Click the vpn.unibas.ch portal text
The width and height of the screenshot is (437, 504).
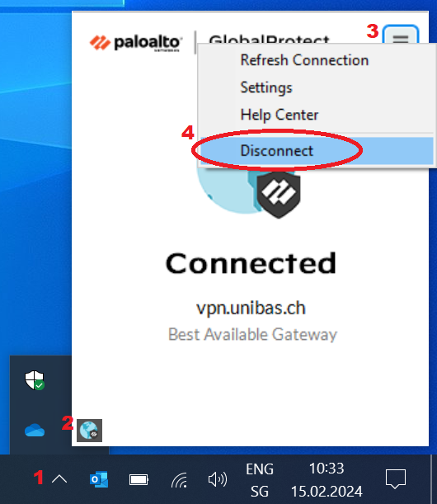tap(251, 308)
